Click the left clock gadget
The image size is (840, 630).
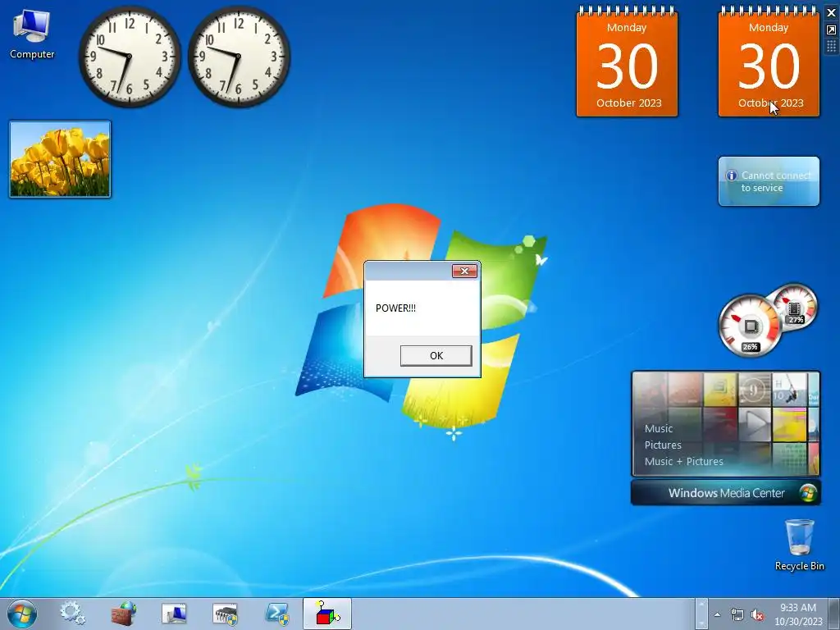pos(129,57)
